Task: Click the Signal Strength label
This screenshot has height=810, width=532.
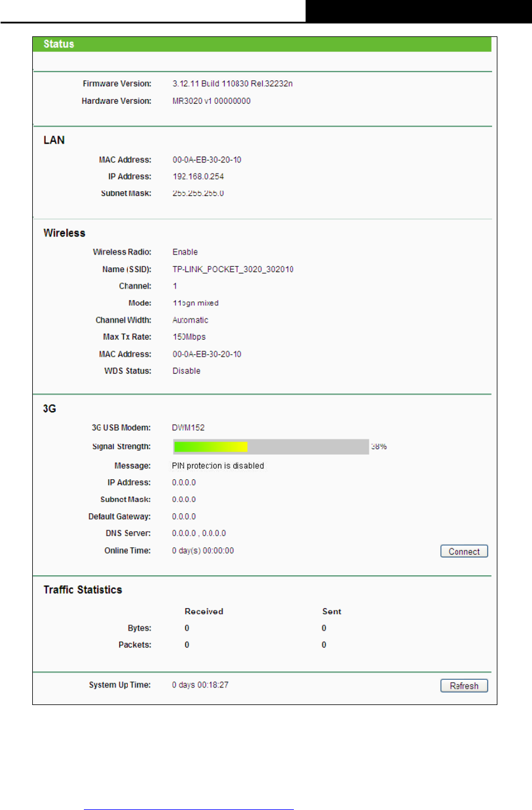Action: point(121,446)
